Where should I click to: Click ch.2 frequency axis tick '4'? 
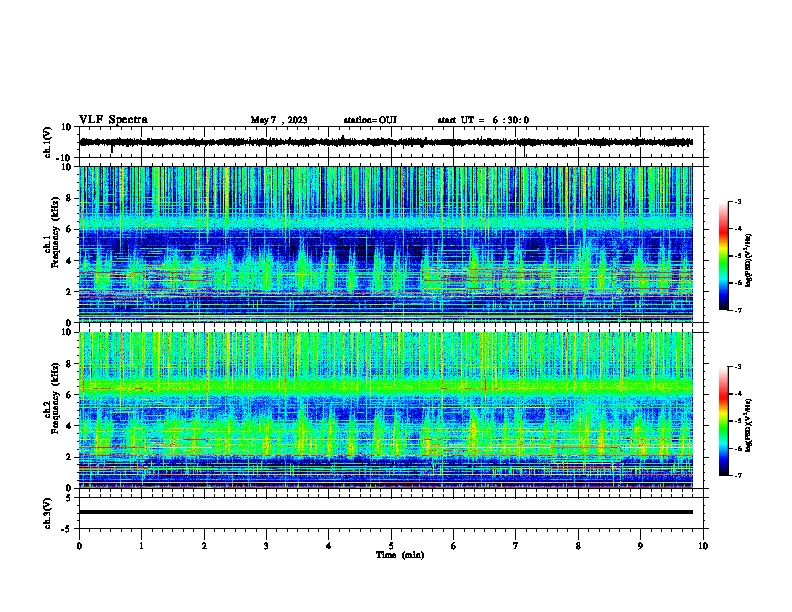(x=69, y=426)
